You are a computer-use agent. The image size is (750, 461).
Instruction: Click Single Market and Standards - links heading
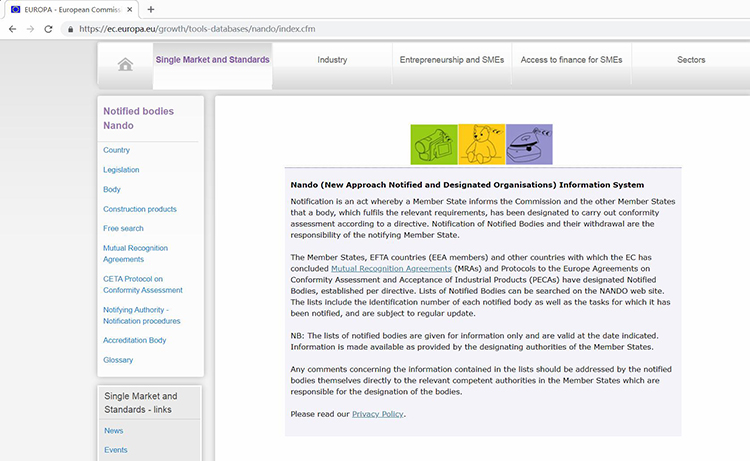pyautogui.click(x=141, y=403)
